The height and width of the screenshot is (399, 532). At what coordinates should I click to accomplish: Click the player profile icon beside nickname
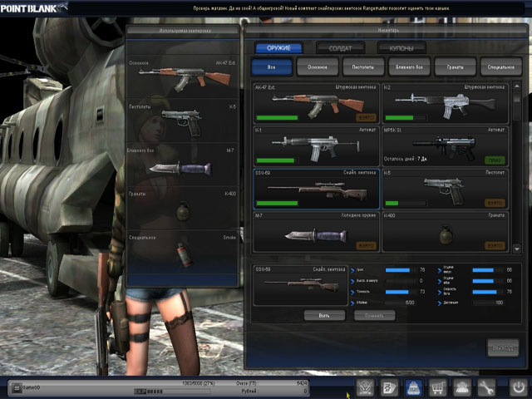click(x=16, y=387)
